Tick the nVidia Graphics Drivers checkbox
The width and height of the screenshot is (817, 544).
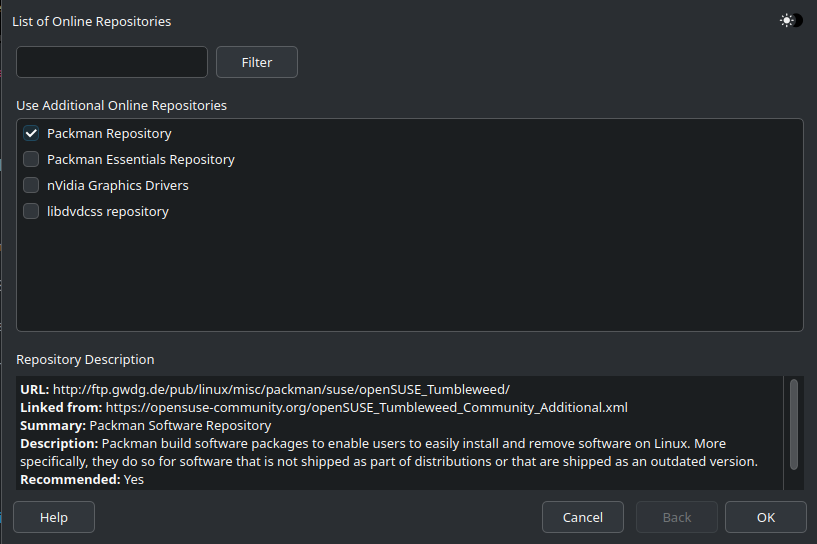[31, 185]
